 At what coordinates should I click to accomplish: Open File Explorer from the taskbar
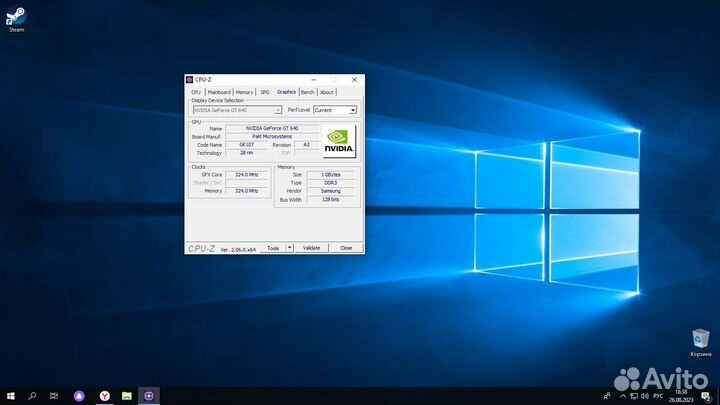click(127, 396)
